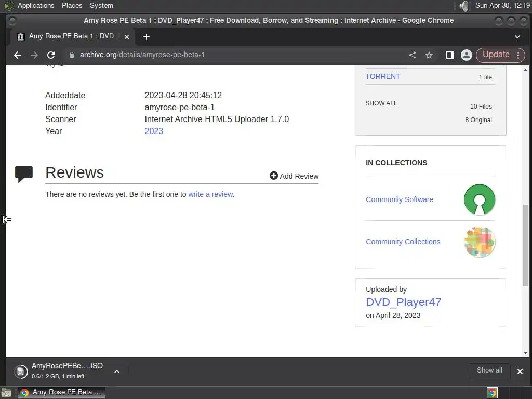Open the Community Collections link

403,242
